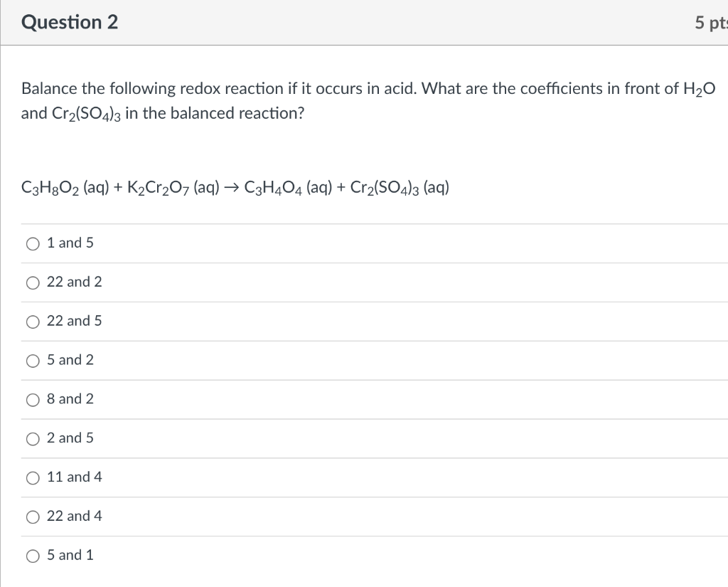
Task: Click the '1 and 5' answer label text
Action: (70, 243)
